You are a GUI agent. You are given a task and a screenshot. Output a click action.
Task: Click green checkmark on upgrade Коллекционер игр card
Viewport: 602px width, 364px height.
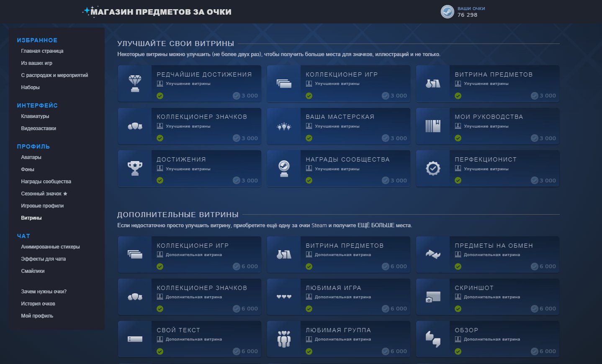[309, 96]
